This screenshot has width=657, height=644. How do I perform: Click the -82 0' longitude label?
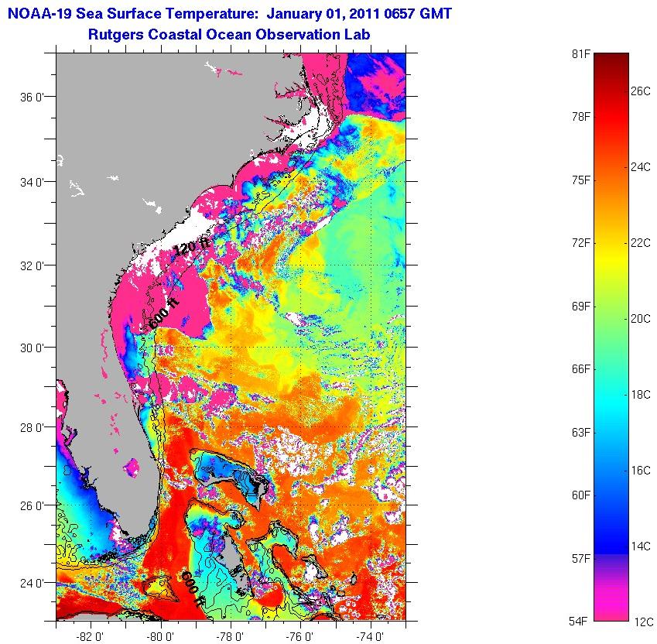90,637
